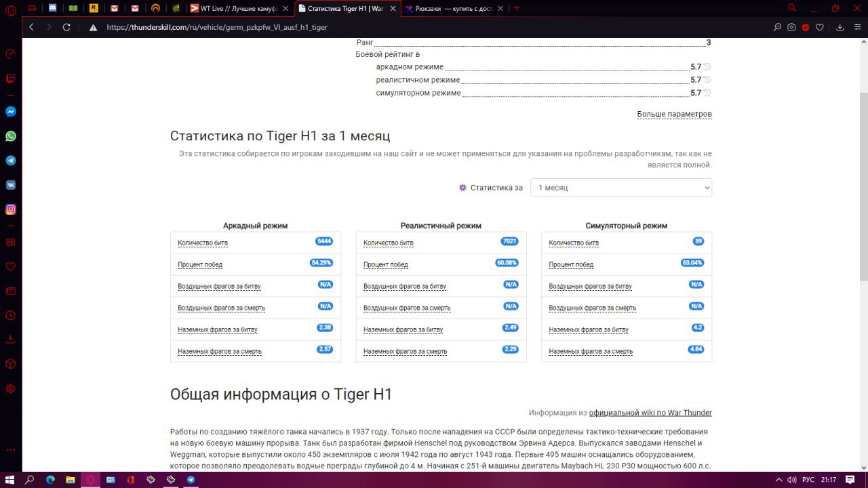868x488 pixels.
Task: Reload the page with the refresh icon
Action: tap(66, 27)
